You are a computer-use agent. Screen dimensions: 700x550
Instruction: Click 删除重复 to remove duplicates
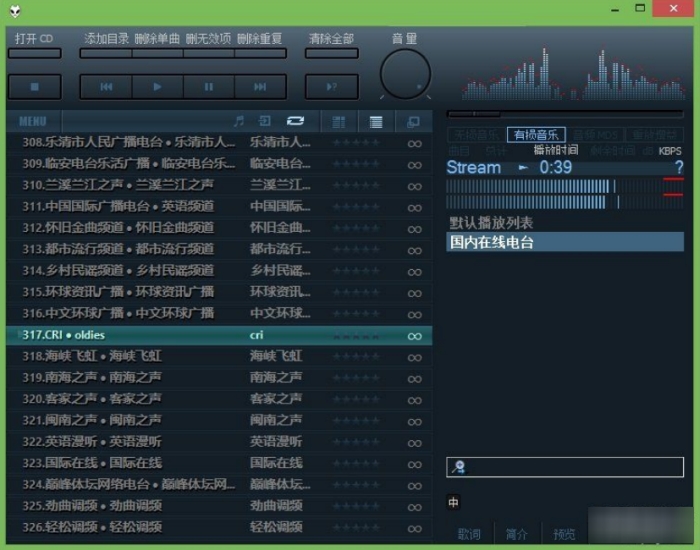[260, 53]
